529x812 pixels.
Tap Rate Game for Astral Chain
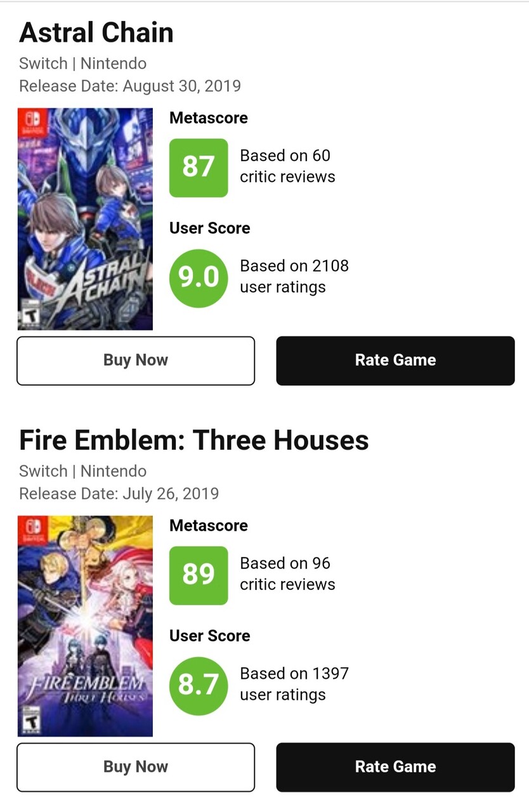395,360
